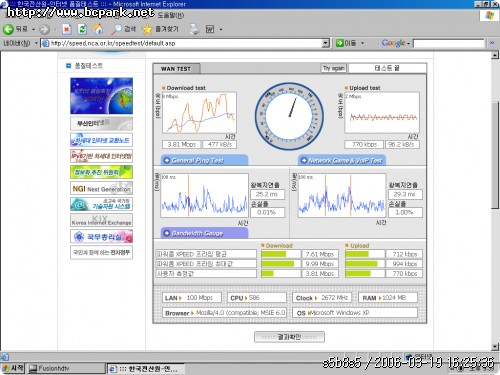This screenshot has height=375, width=500.
Task: Click the speed gauge dial
Action: click(x=289, y=116)
